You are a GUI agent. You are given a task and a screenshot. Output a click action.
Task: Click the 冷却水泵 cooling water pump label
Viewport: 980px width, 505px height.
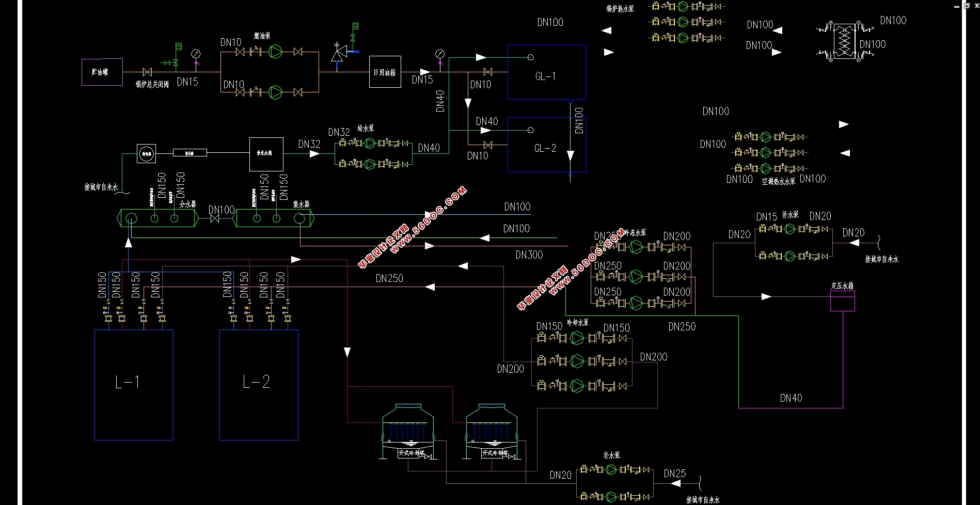(577, 322)
